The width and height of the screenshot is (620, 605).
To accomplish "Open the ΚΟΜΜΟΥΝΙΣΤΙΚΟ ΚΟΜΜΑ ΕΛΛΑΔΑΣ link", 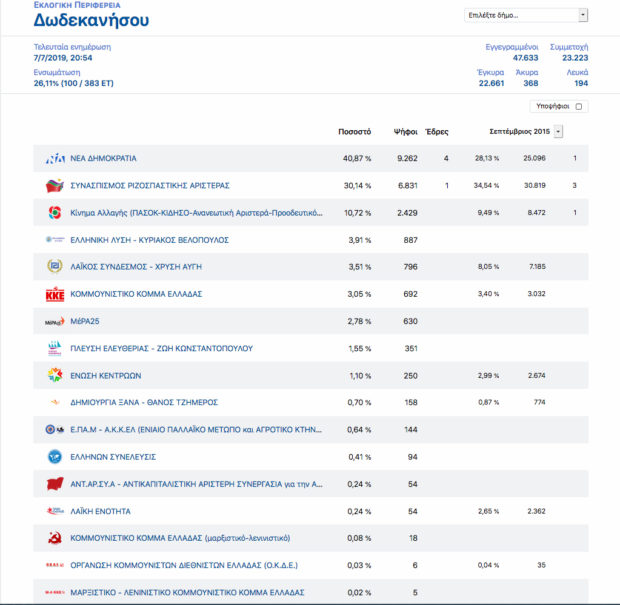I will 136,294.
